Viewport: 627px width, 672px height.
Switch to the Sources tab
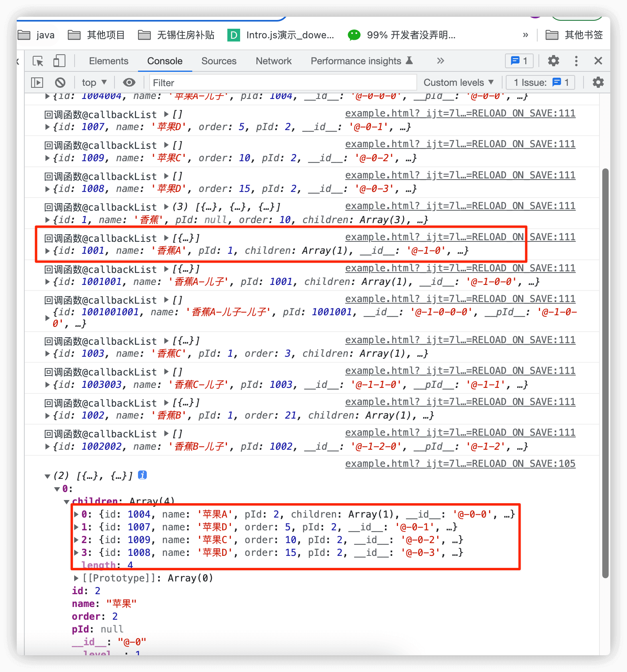(x=219, y=61)
